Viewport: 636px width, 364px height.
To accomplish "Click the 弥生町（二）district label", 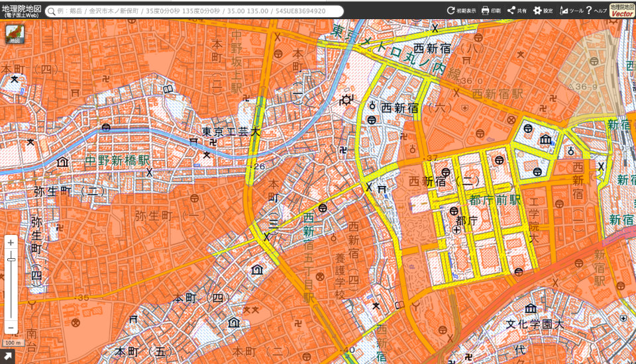I will coord(70,191).
